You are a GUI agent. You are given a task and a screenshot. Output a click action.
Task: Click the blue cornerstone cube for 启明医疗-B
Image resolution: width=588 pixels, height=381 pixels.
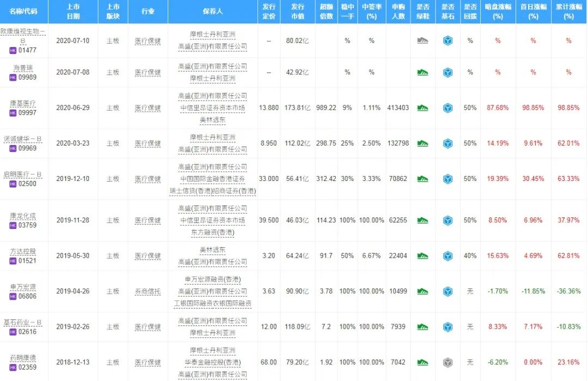click(x=448, y=179)
